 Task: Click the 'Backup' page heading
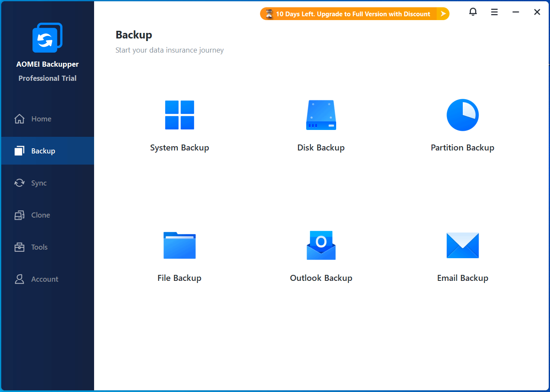(134, 35)
